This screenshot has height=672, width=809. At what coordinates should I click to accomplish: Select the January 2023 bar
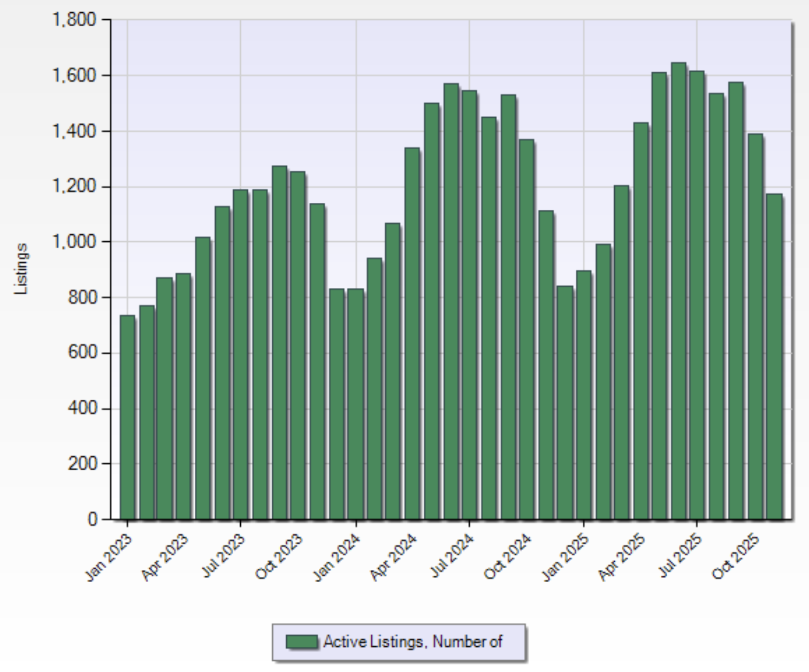[x=127, y=417]
